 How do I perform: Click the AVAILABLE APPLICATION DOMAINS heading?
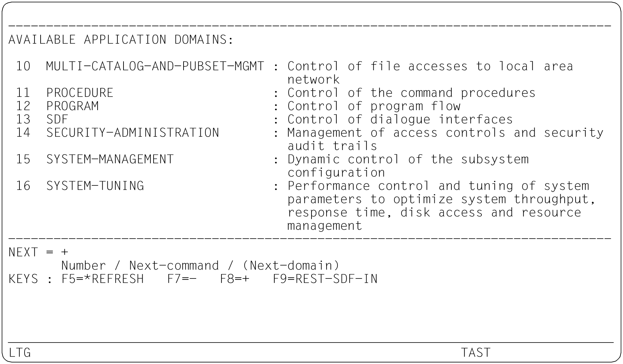tap(121, 40)
